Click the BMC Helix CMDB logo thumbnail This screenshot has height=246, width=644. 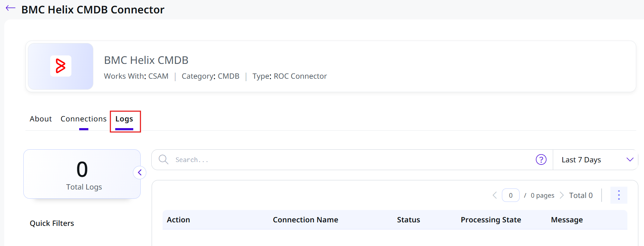[x=60, y=66]
